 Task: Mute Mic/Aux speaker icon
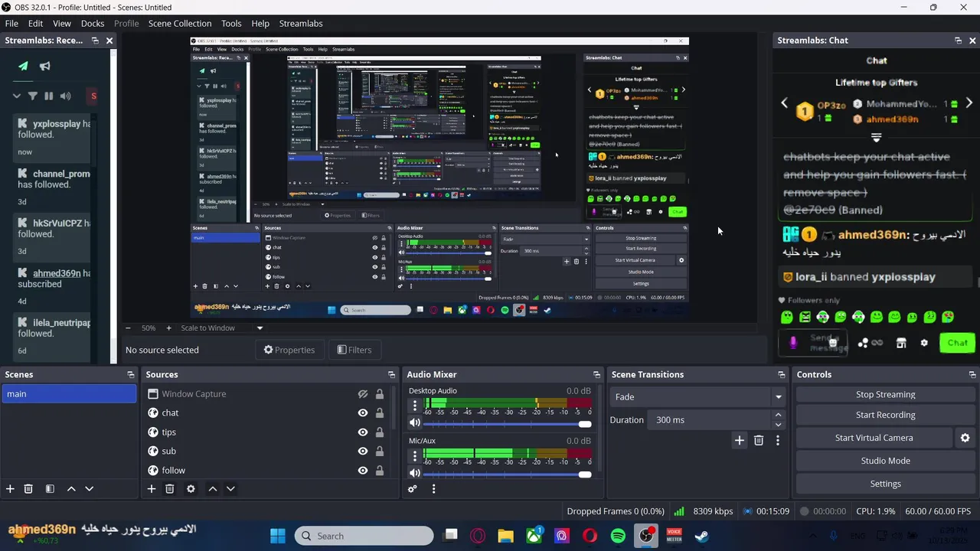tap(415, 473)
